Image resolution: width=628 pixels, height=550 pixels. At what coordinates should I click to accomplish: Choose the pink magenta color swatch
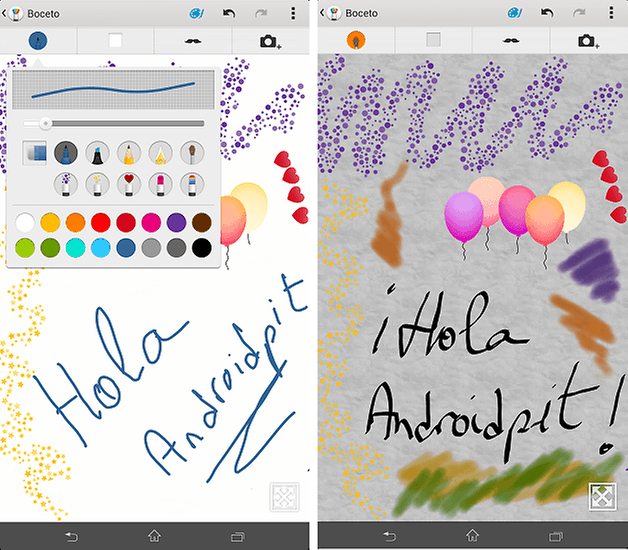[151, 222]
